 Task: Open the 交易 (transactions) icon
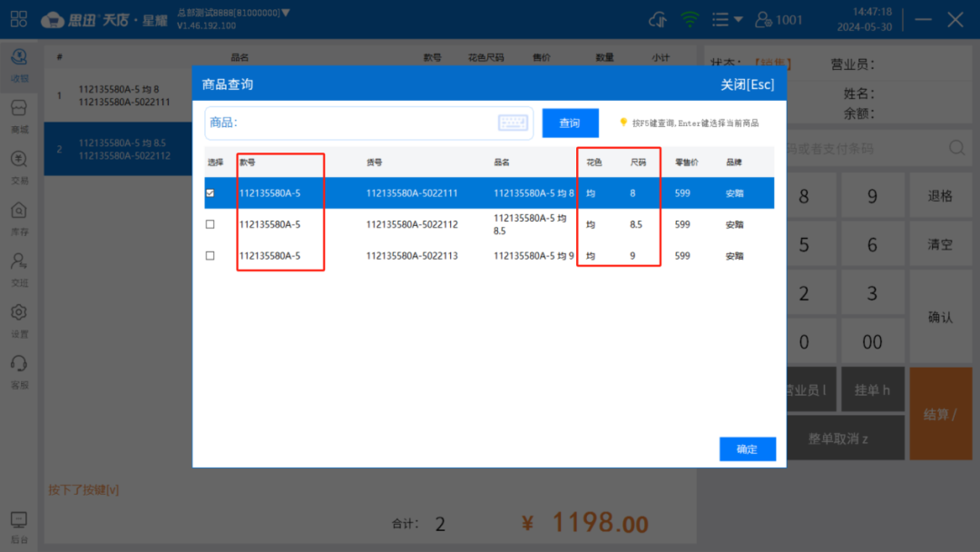point(19,166)
